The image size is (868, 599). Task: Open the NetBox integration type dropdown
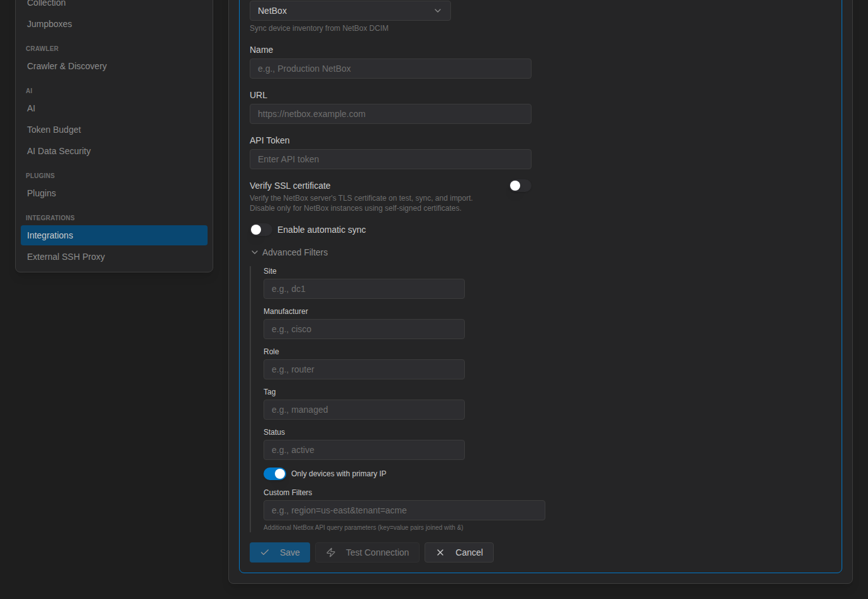click(x=350, y=11)
